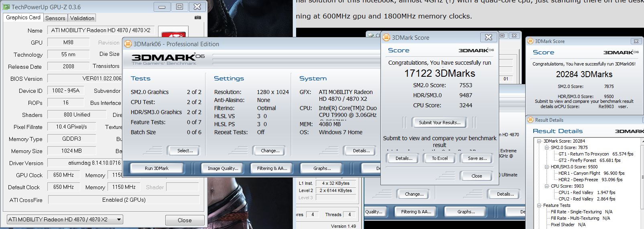Screen dimensions: 644x229
Task: Select Fill Rate - Single-Texturing row
Action: tap(581, 212)
